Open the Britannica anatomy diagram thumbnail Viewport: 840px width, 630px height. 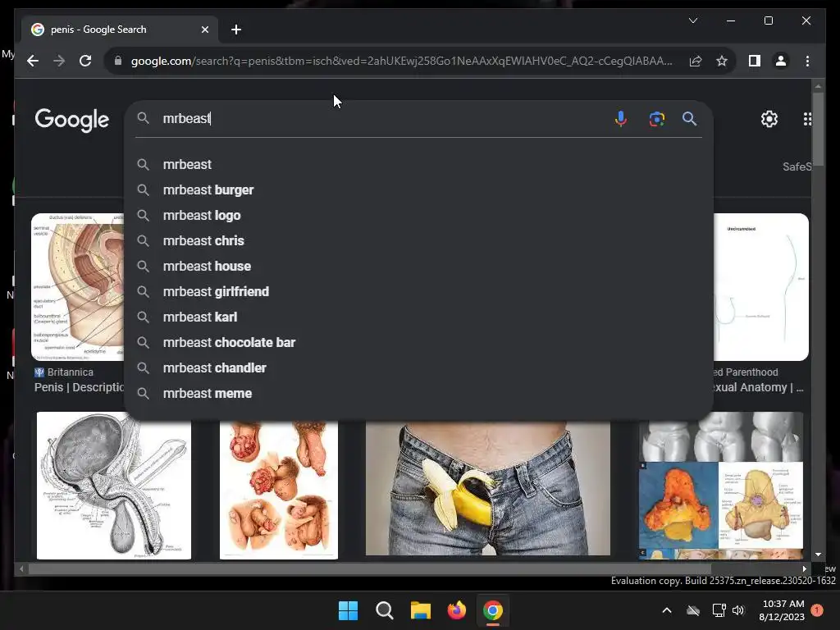click(x=78, y=286)
